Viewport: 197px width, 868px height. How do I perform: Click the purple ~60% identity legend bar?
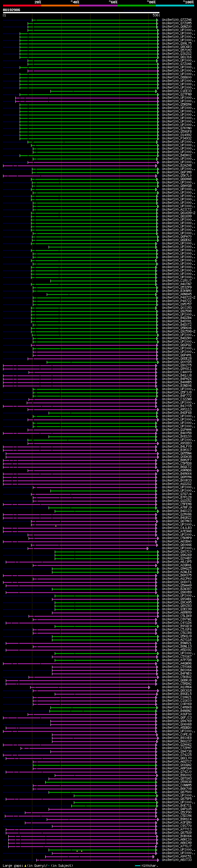[99, 6]
